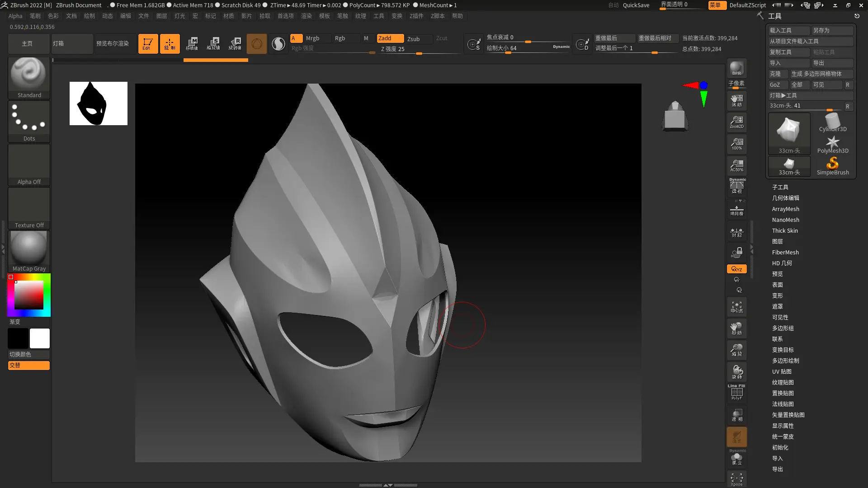The width and height of the screenshot is (868, 488).
Task: Click the Zoom2D icon
Action: point(736,122)
